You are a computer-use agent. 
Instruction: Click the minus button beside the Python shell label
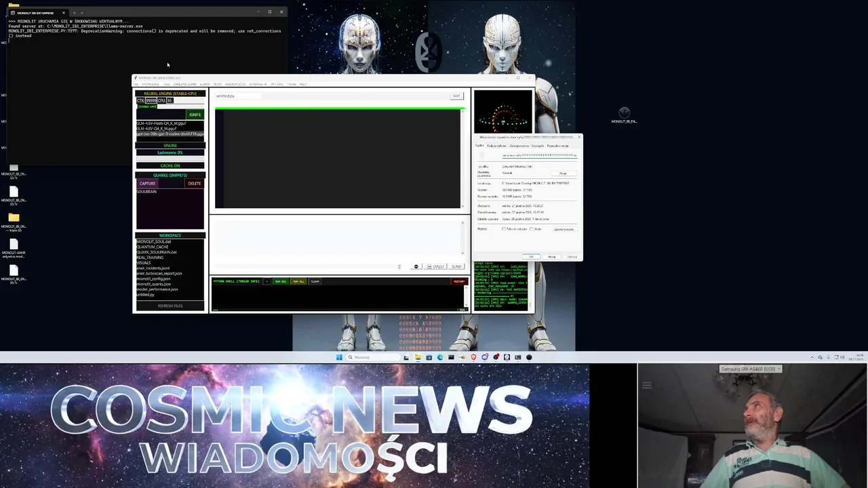coord(267,281)
